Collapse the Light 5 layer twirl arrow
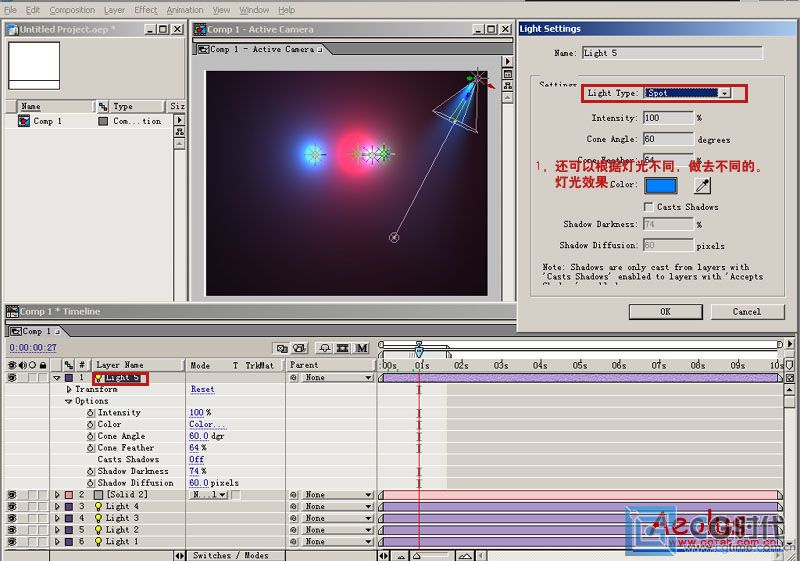Screen dimensions: 800x561 pyautogui.click(x=57, y=378)
